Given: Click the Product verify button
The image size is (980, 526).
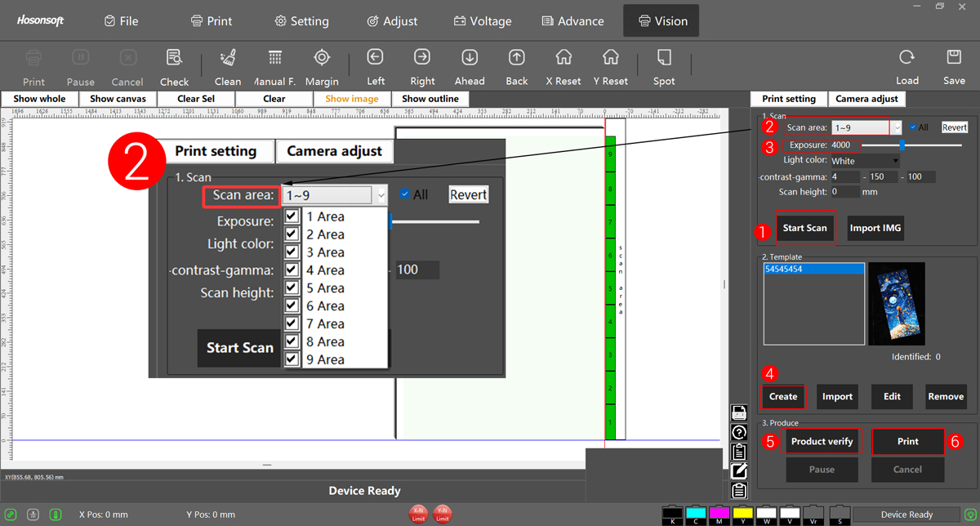Looking at the screenshot, I should click(822, 441).
